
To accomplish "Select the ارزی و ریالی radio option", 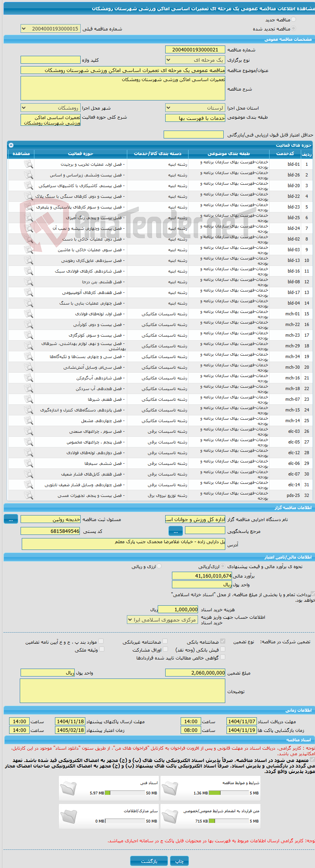I will pos(159,566).
